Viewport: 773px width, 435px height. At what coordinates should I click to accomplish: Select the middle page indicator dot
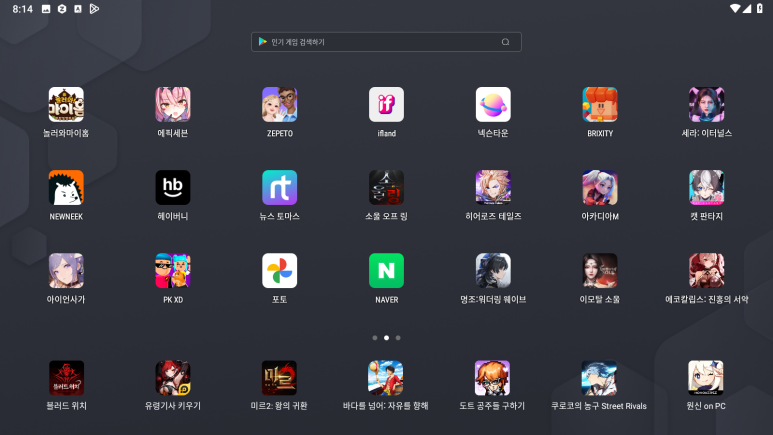386,338
